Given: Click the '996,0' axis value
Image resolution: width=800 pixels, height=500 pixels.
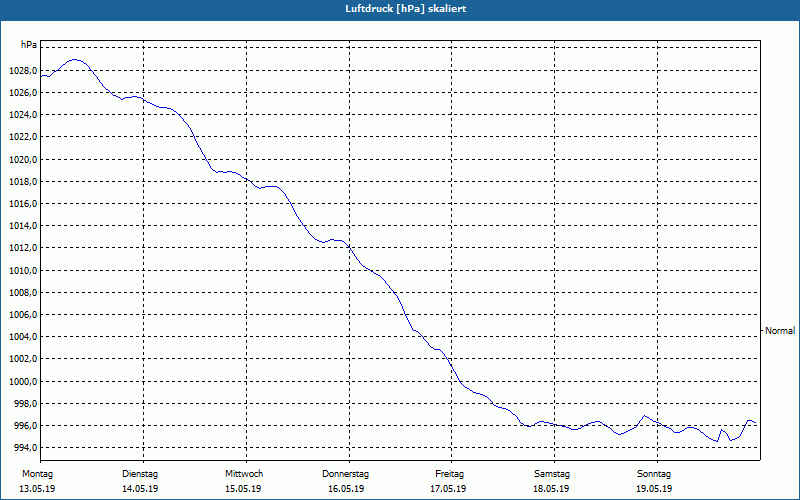Looking at the screenshot, I should pos(25,426).
